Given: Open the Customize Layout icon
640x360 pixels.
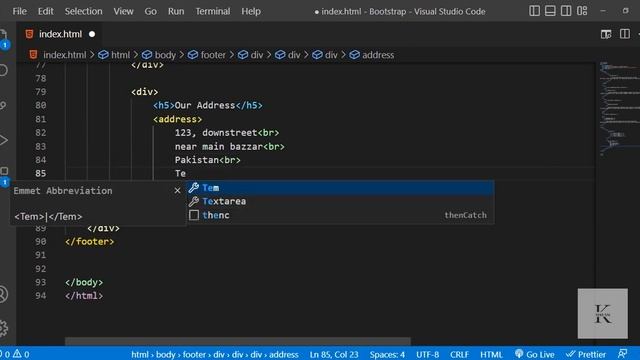Looking at the screenshot, I should pos(582,11).
